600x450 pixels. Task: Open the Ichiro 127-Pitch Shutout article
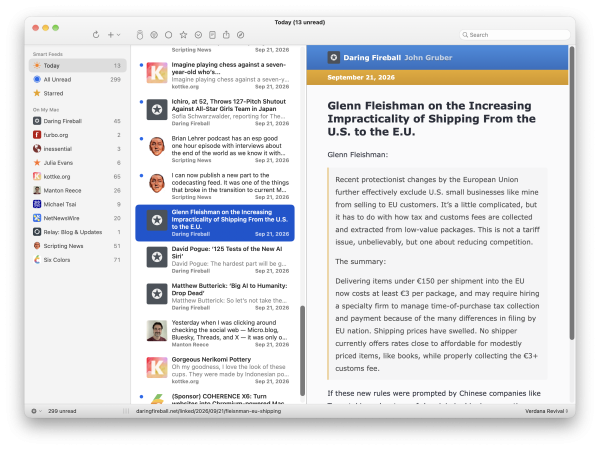(215, 112)
